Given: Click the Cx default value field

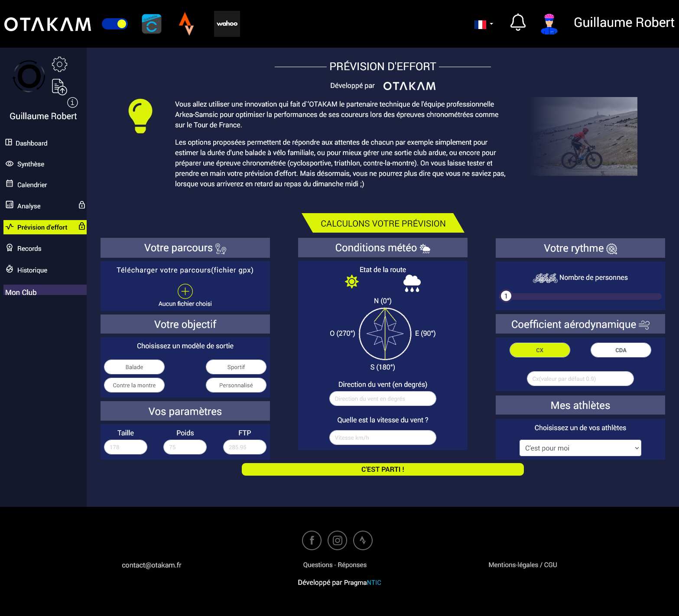Looking at the screenshot, I should click(580, 379).
